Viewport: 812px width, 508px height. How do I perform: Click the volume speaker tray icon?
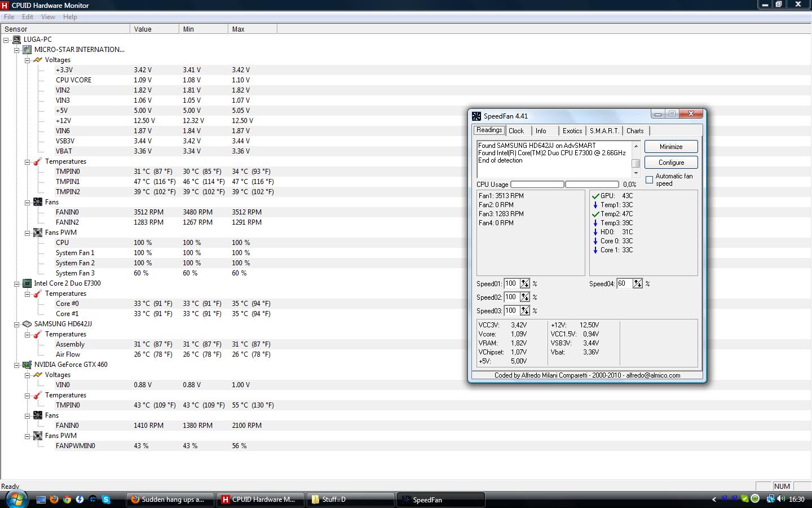pos(781,499)
